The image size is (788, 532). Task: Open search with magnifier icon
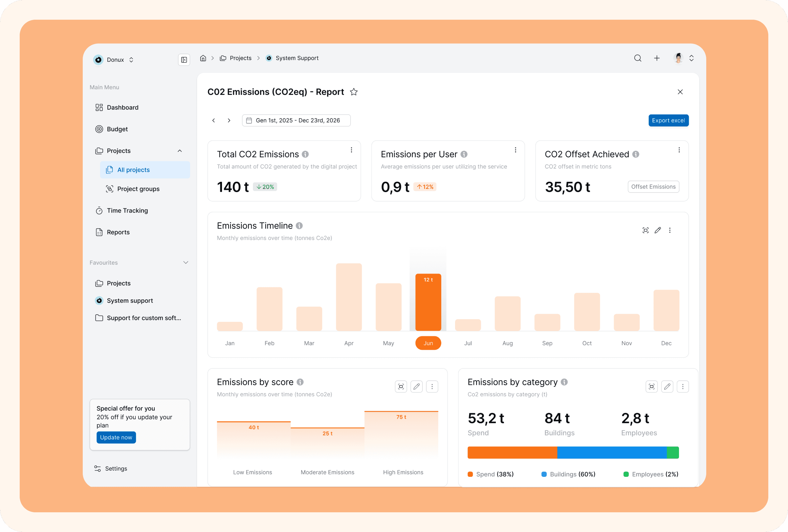coord(637,58)
